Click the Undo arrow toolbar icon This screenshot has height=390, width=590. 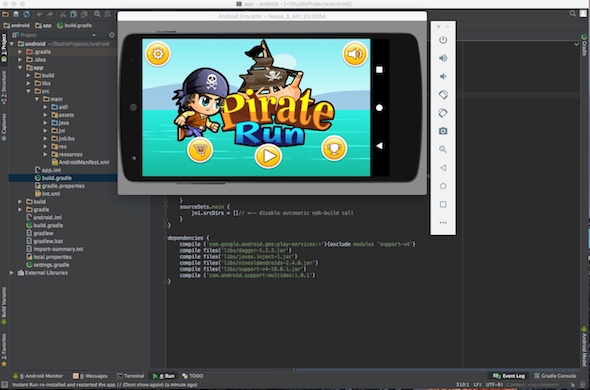click(x=40, y=14)
